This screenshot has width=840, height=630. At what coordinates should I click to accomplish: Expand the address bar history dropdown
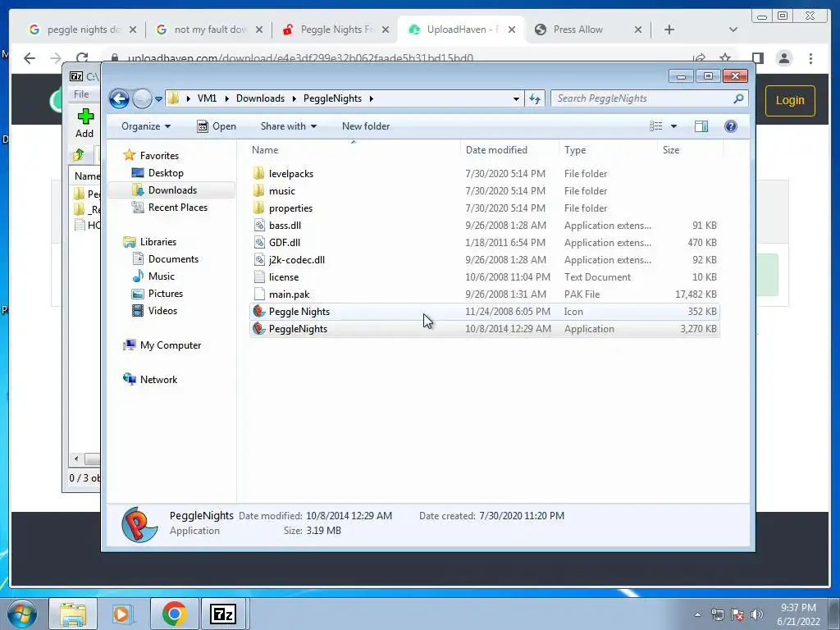click(x=516, y=98)
